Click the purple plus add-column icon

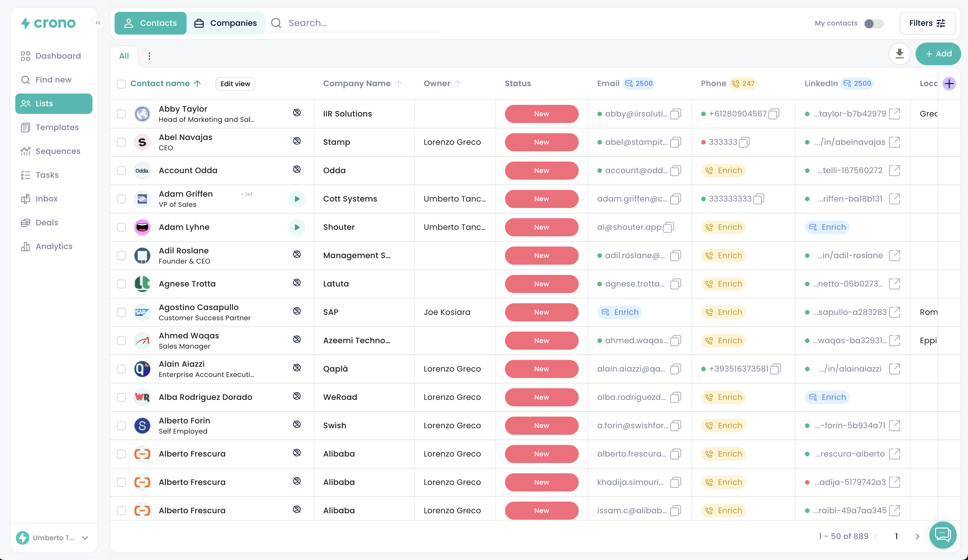pyautogui.click(x=949, y=84)
